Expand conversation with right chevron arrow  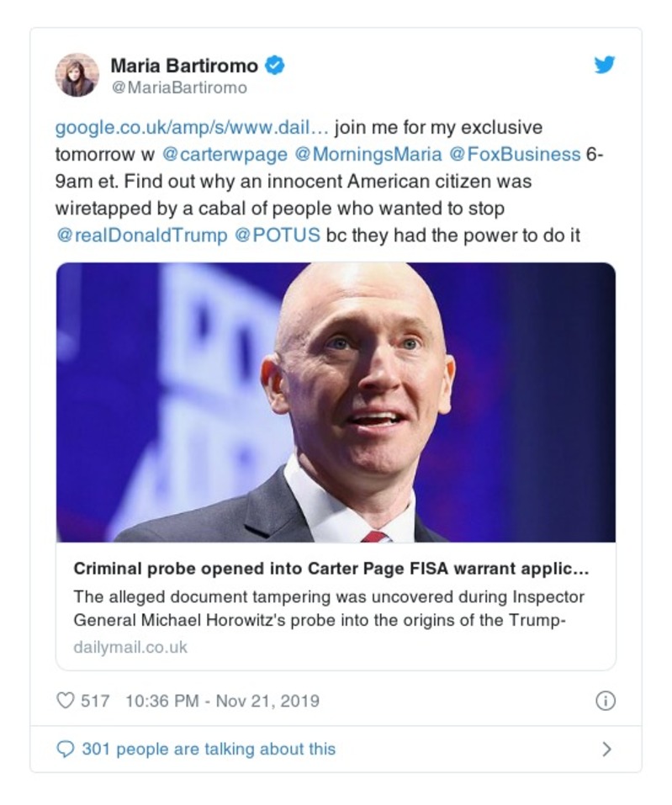click(606, 749)
